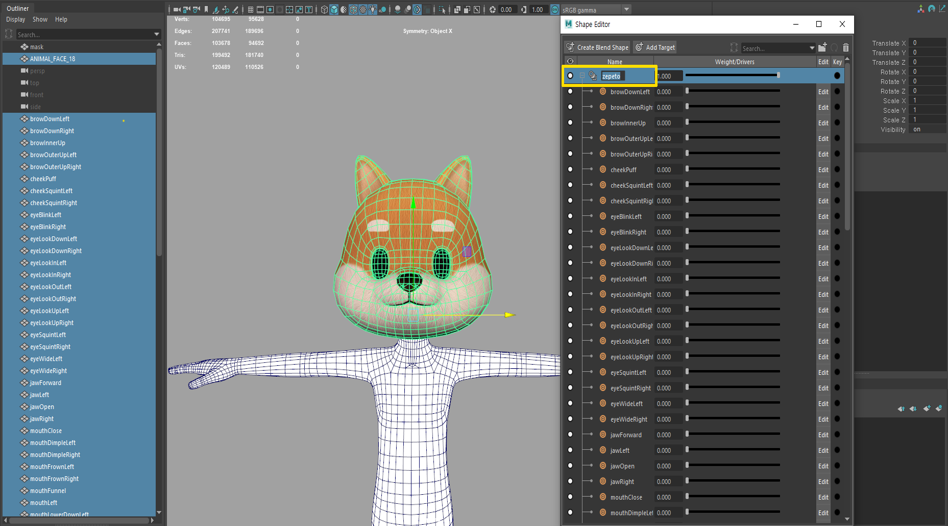Toggle visibility circle of eyeLookInLeft target

(570, 279)
